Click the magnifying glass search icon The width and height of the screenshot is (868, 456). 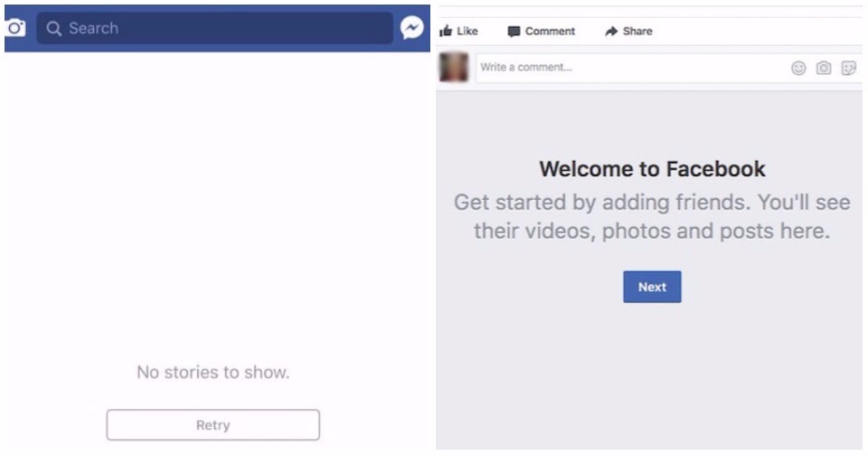(53, 28)
